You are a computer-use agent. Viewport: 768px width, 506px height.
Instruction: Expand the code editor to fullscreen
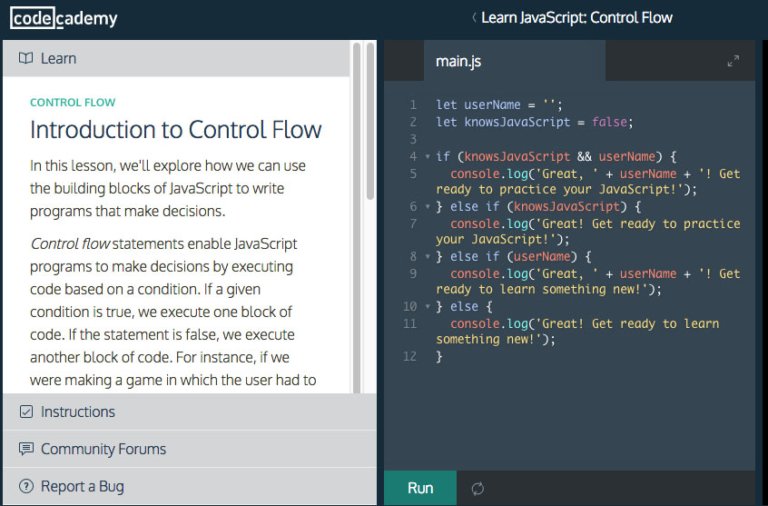pyautogui.click(x=733, y=61)
